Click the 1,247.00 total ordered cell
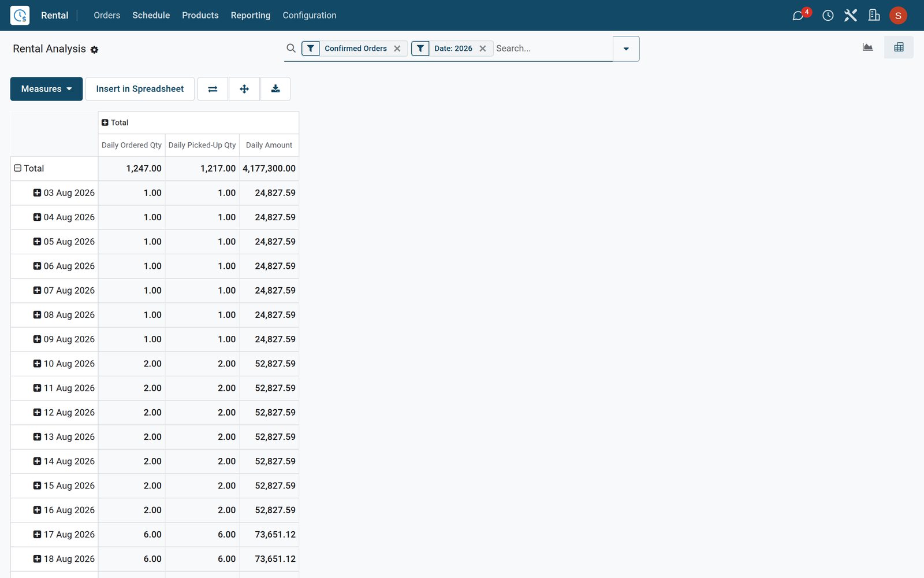The height and width of the screenshot is (578, 924). (x=132, y=168)
